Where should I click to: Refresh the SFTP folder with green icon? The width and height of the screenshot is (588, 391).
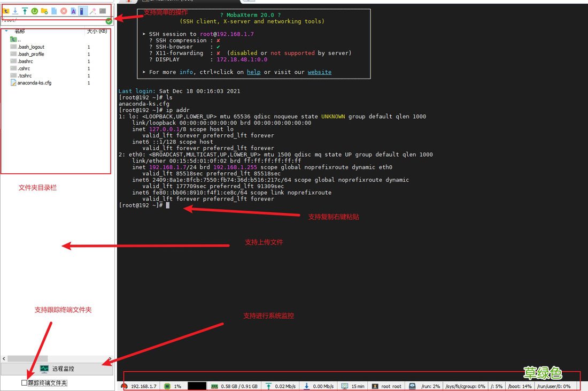34,11
